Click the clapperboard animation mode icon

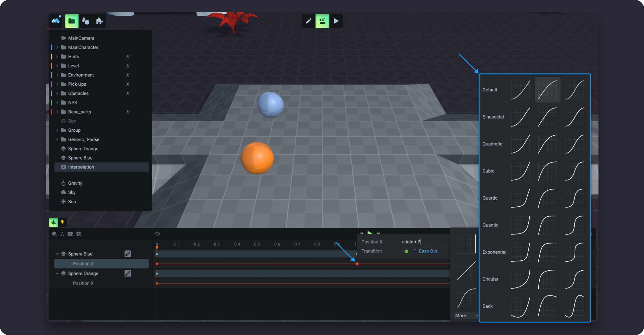pyautogui.click(x=322, y=21)
